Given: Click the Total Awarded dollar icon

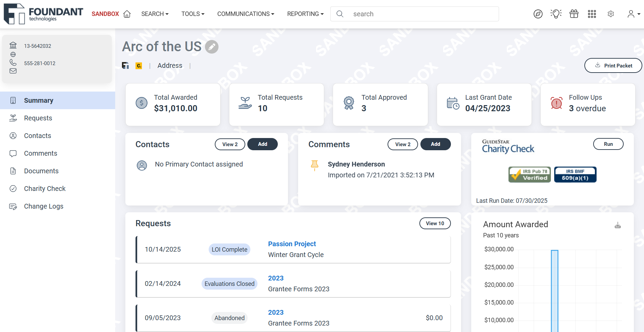Looking at the screenshot, I should pos(142,103).
